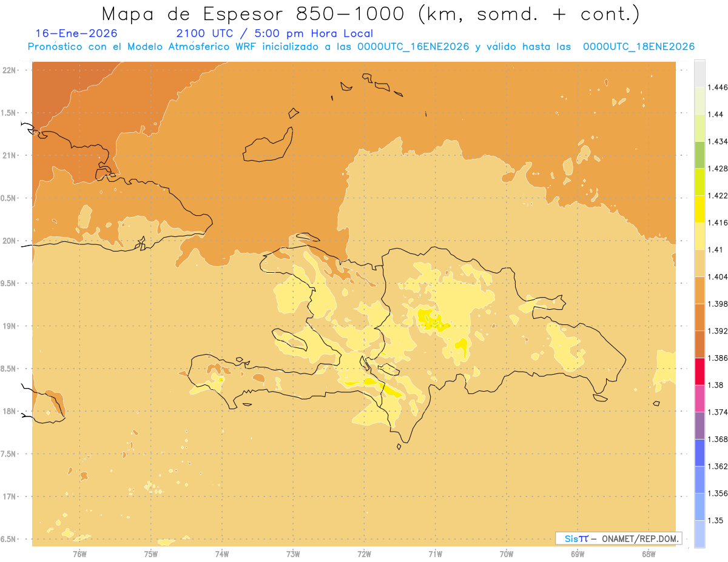This screenshot has height=562, width=728.
Task: Click the legend value '1.356'
Action: pos(718,493)
